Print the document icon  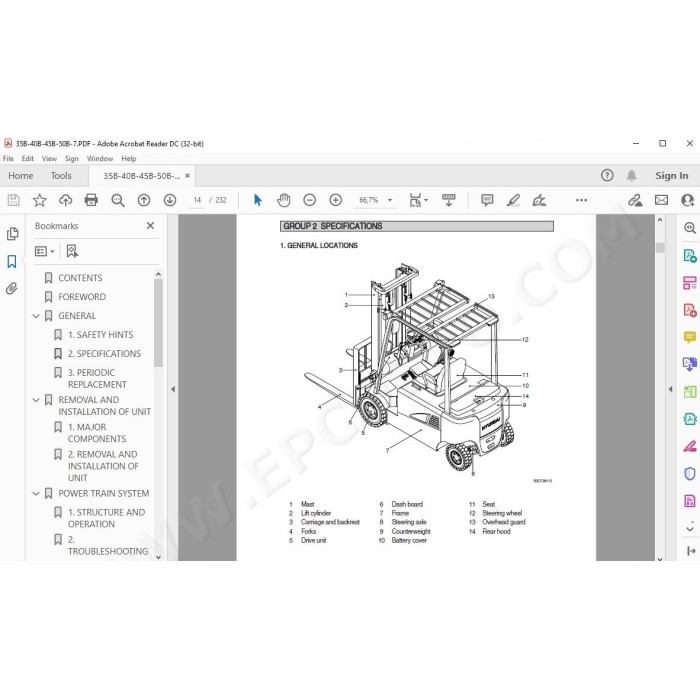coord(92,200)
